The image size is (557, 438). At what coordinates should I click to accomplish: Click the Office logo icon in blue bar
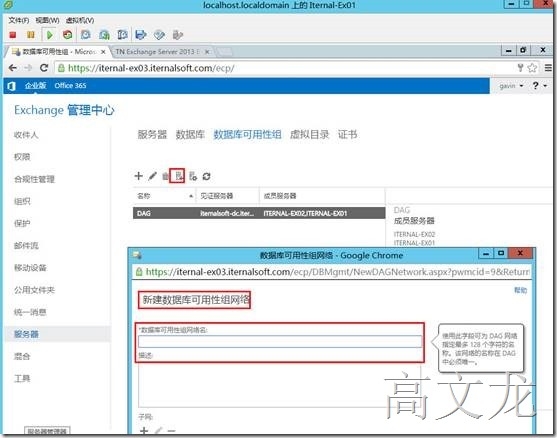(x=11, y=86)
